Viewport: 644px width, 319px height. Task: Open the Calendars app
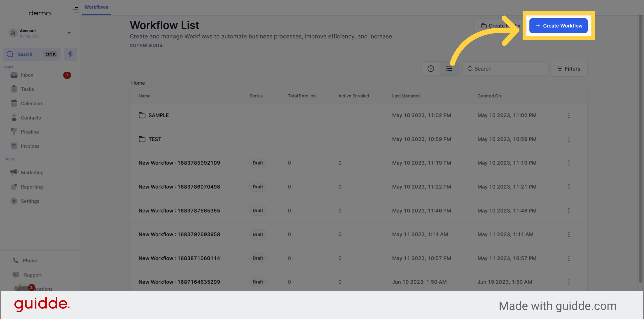14,103
